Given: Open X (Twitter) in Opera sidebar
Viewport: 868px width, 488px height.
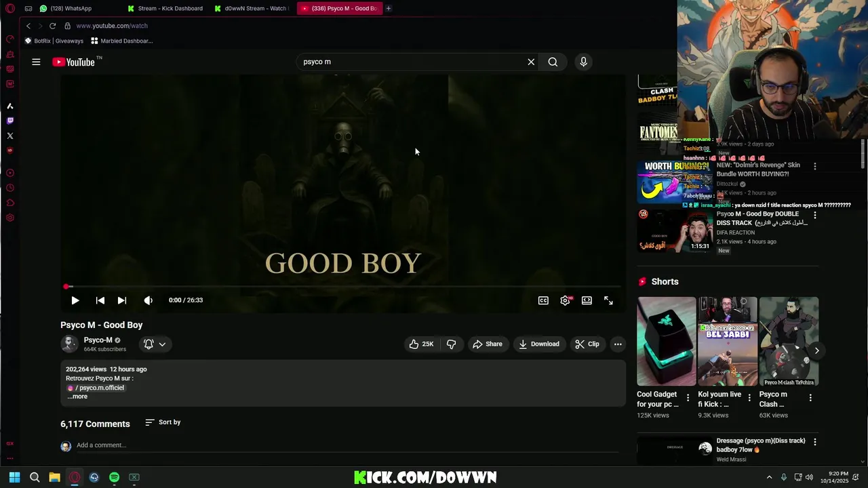Looking at the screenshot, I should [x=9, y=136].
